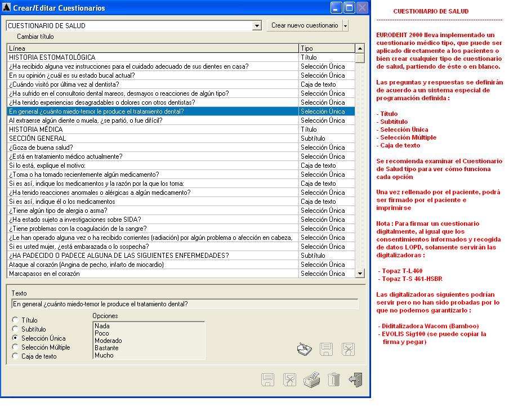Select row about corrientes (radiación) en cabeza
Image resolution: width=509 pixels, height=420 pixels.
tap(181, 238)
